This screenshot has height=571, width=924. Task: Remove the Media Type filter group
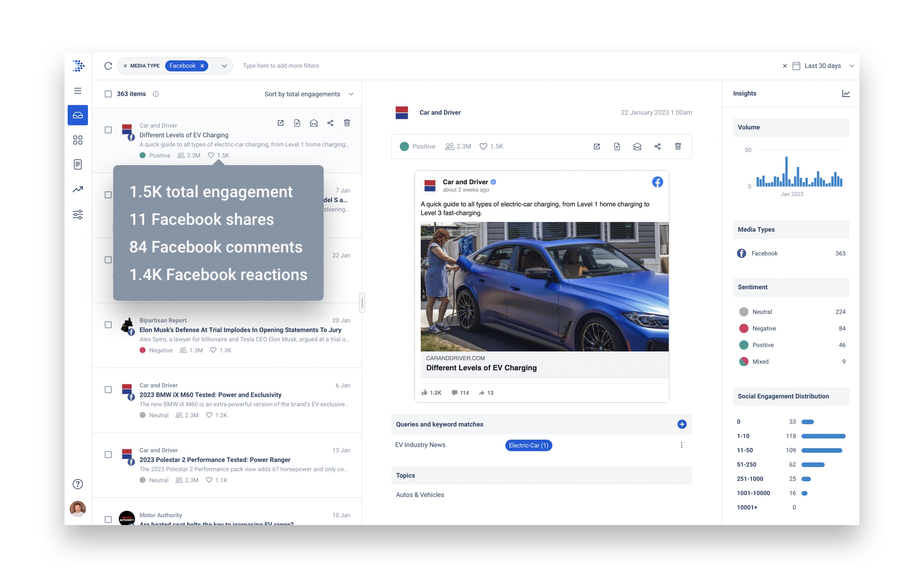click(125, 66)
